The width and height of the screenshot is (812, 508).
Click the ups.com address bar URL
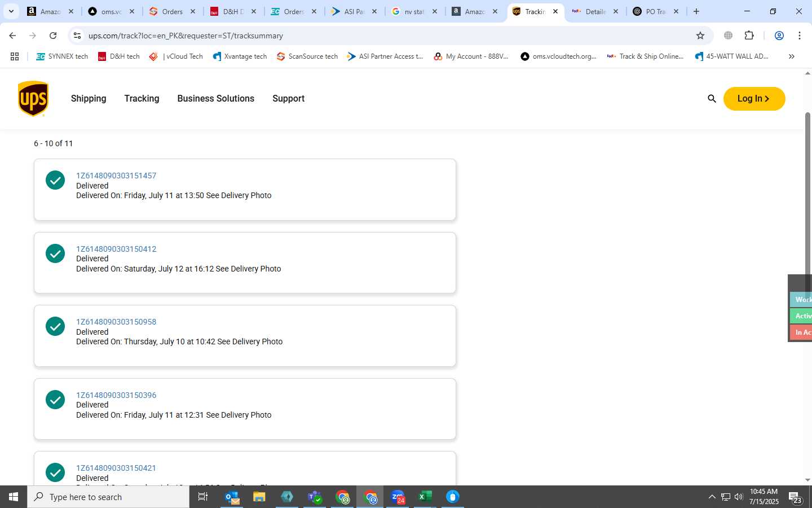186,36
